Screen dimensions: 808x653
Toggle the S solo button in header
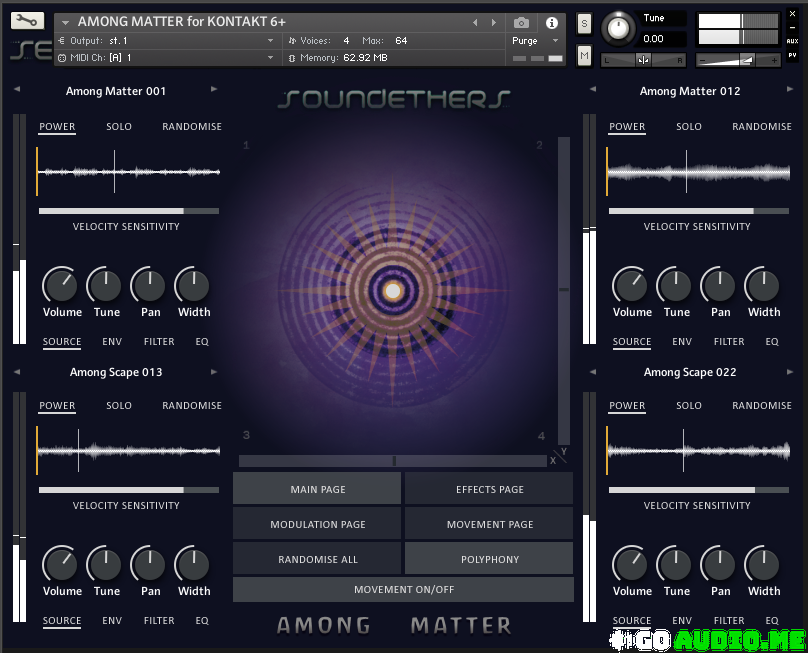pyautogui.click(x=584, y=24)
